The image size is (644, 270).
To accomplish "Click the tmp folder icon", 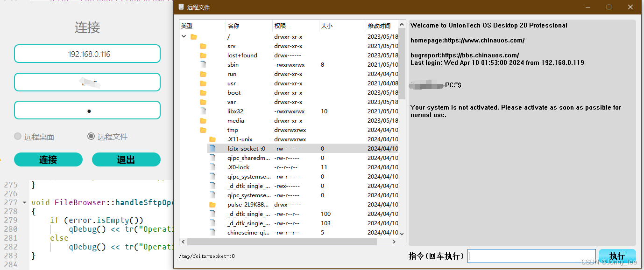I will (x=203, y=130).
